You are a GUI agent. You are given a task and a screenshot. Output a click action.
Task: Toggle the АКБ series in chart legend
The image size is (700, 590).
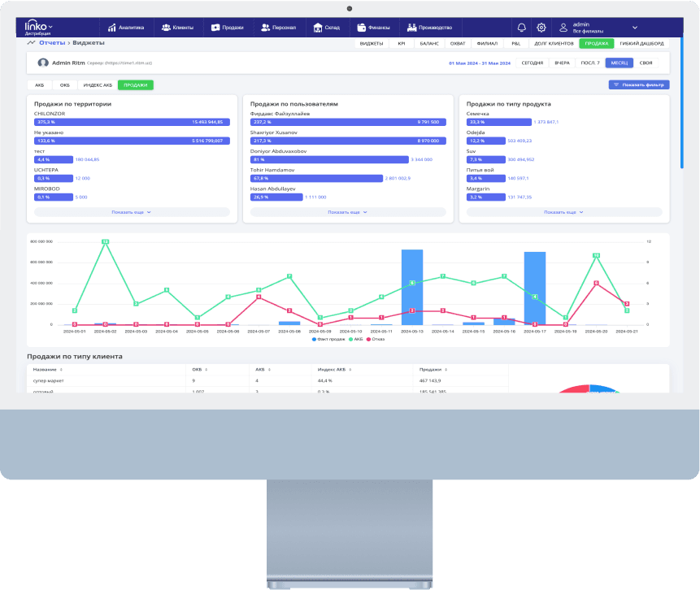point(357,339)
